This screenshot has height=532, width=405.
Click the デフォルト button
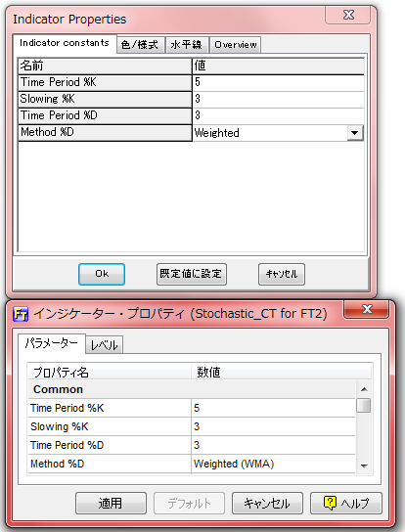pos(189,504)
